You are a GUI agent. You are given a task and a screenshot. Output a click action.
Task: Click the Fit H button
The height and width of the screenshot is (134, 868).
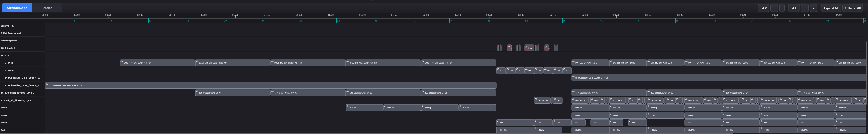pyautogui.click(x=794, y=8)
